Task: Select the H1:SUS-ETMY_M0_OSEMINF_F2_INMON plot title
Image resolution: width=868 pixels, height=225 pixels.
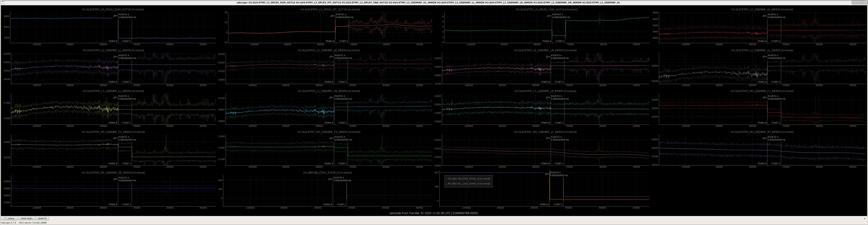Action: click(x=113, y=132)
